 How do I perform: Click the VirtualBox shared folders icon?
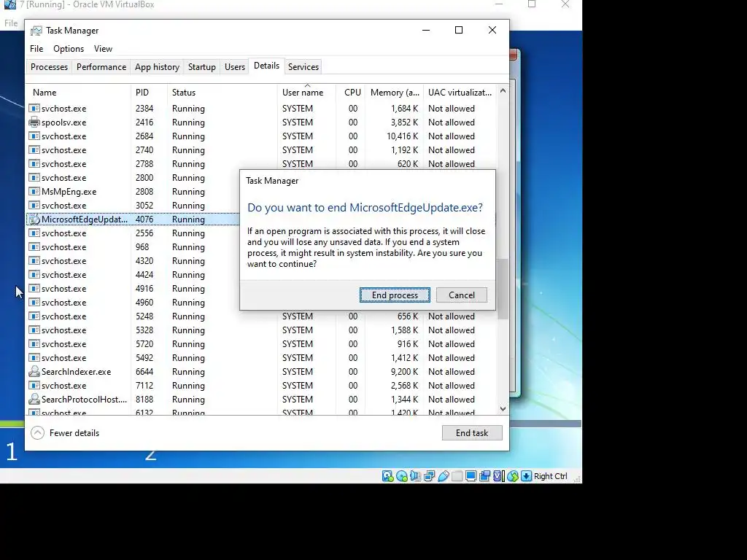(x=457, y=476)
